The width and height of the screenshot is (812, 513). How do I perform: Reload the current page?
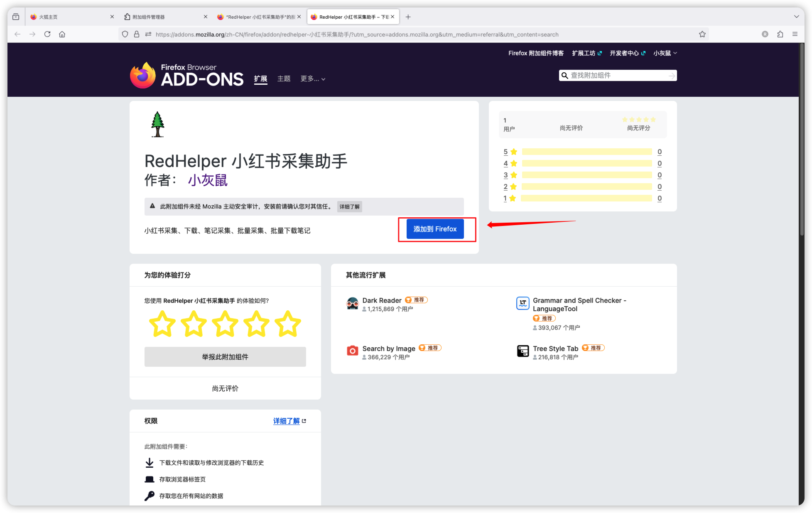[x=47, y=34]
